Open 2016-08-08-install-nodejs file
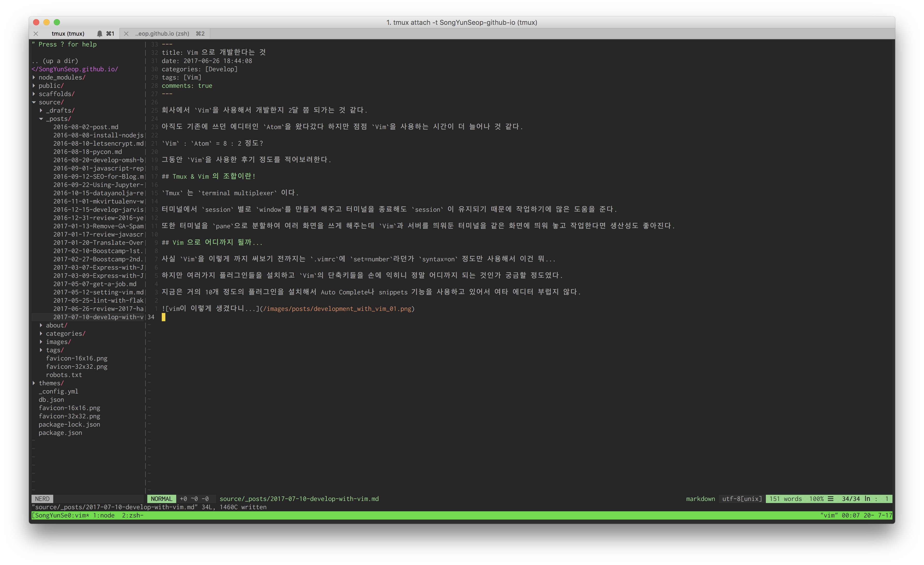Image resolution: width=924 pixels, height=565 pixels. 98,135
